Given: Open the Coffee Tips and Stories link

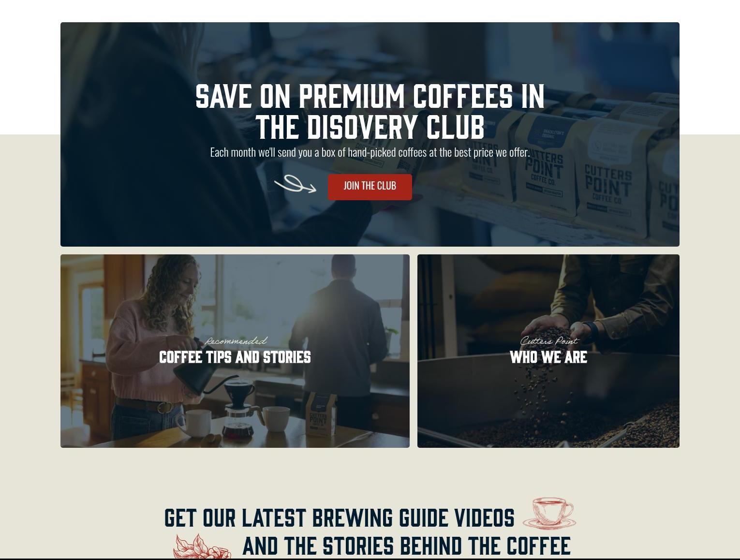Looking at the screenshot, I should tap(235, 357).
